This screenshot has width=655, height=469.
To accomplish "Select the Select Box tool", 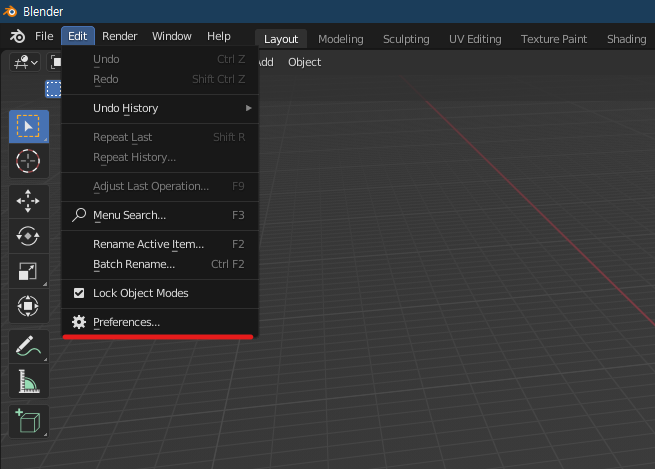I will [x=29, y=127].
